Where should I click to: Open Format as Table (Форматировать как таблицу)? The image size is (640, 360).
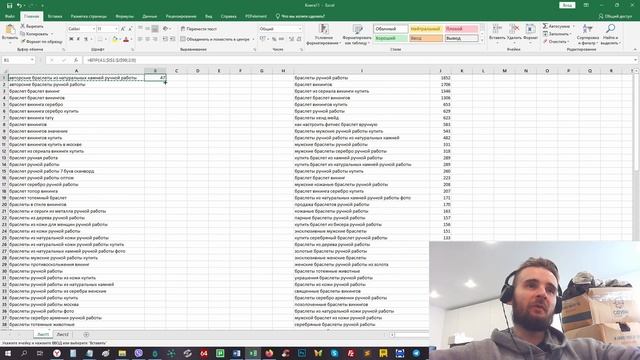pyautogui.click(x=357, y=34)
